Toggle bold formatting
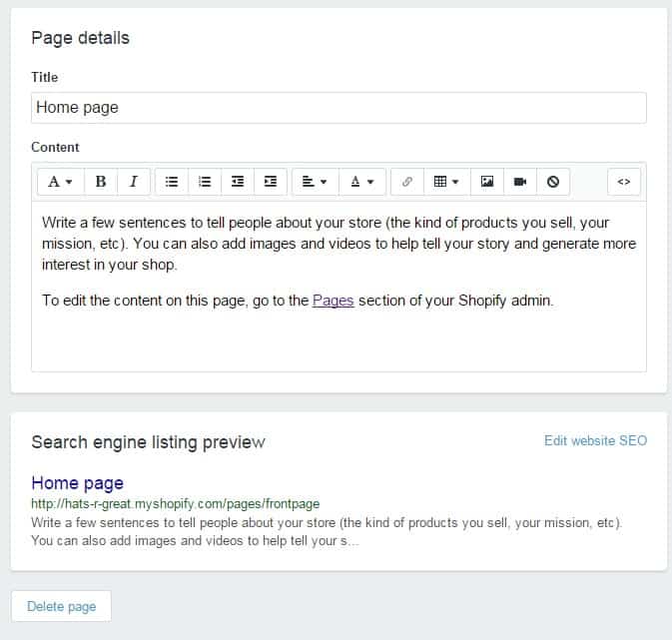 coord(101,182)
